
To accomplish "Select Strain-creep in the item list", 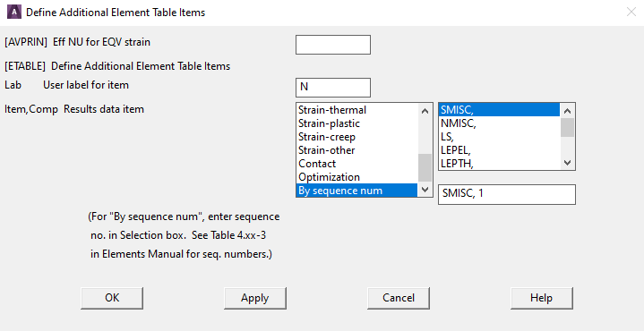I will 356,137.
